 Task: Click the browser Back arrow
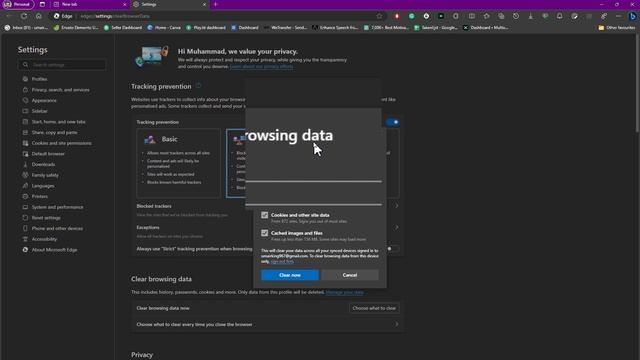pos(9,16)
